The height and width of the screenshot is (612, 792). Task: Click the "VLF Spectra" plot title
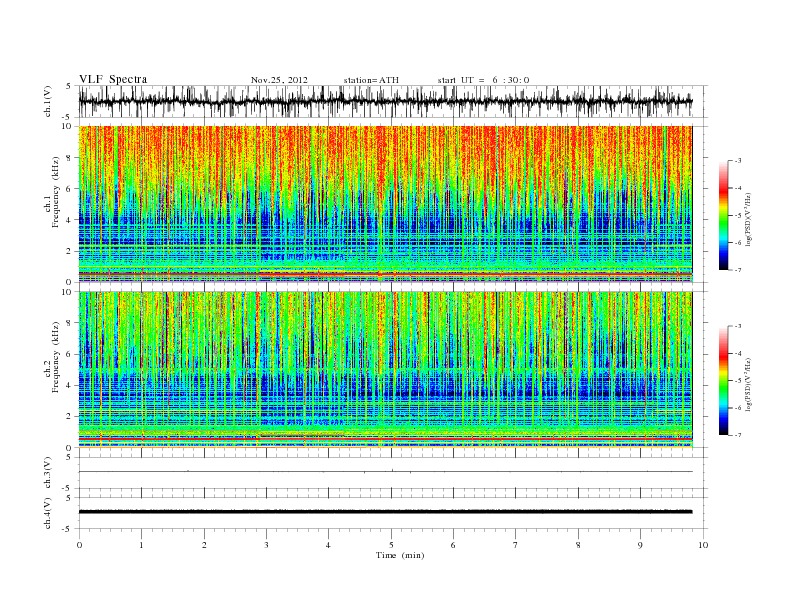113,79
